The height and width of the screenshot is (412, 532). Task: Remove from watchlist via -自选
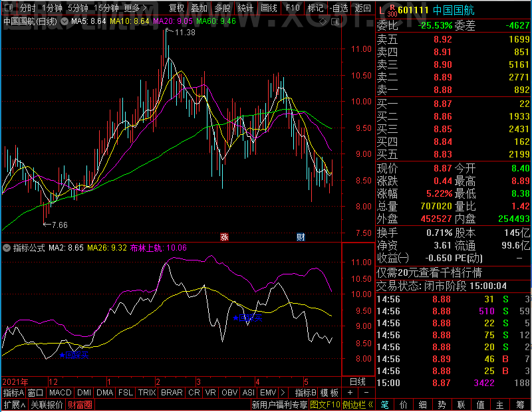tap(339, 8)
